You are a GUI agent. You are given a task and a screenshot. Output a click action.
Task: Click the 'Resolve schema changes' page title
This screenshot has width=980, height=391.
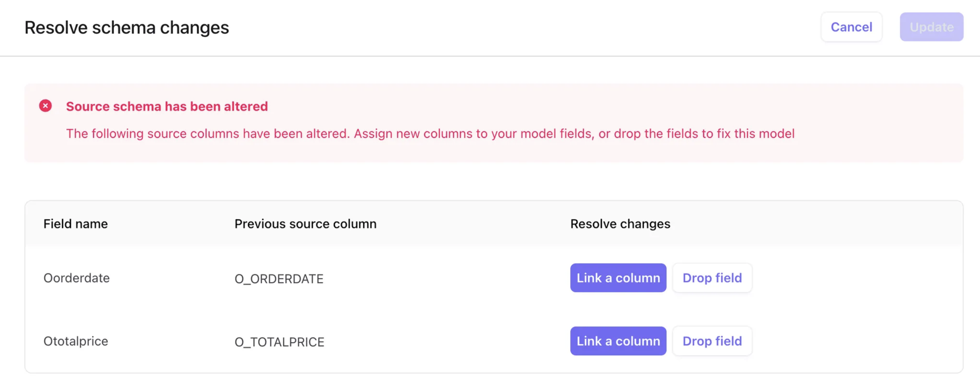[127, 28]
